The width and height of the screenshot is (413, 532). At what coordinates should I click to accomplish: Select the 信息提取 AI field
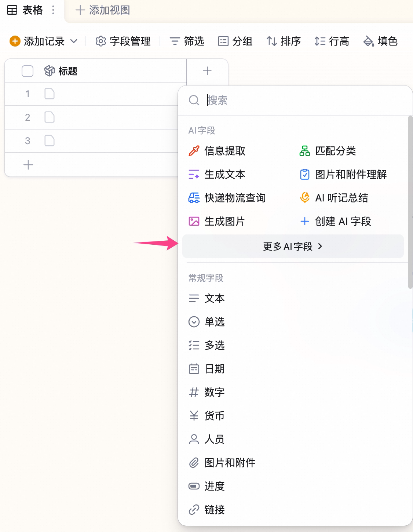point(217,151)
